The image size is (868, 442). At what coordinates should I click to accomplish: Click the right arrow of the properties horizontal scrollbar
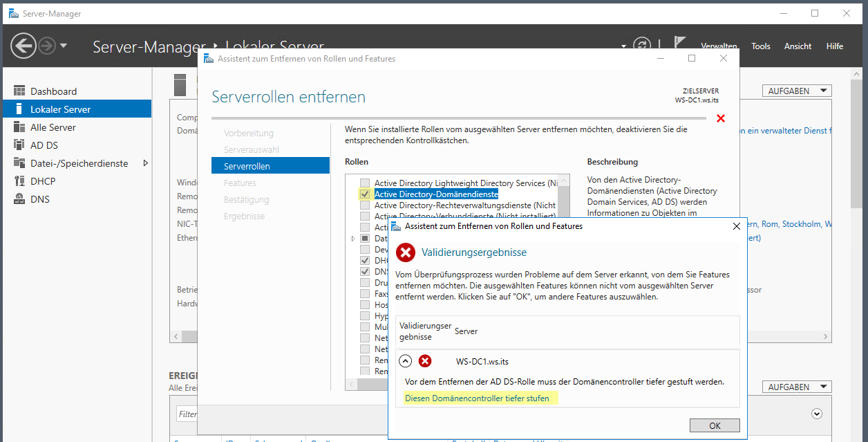[x=825, y=336]
